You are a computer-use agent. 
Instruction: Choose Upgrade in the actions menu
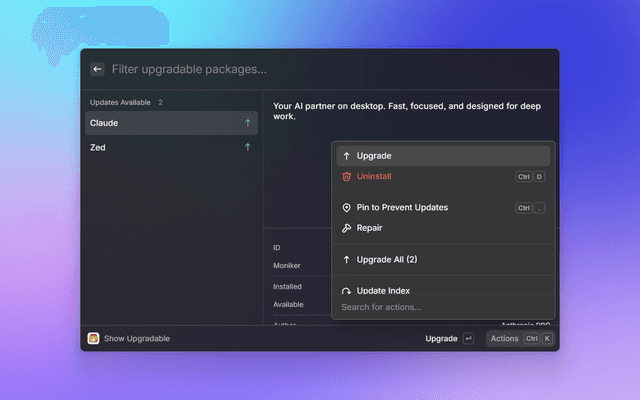click(443, 156)
